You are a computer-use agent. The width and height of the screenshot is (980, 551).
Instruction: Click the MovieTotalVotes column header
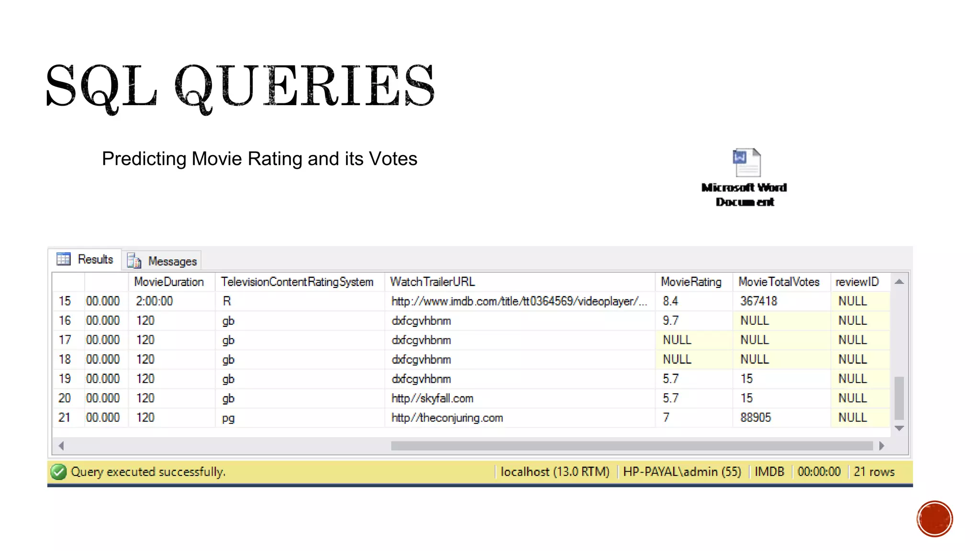click(x=779, y=282)
